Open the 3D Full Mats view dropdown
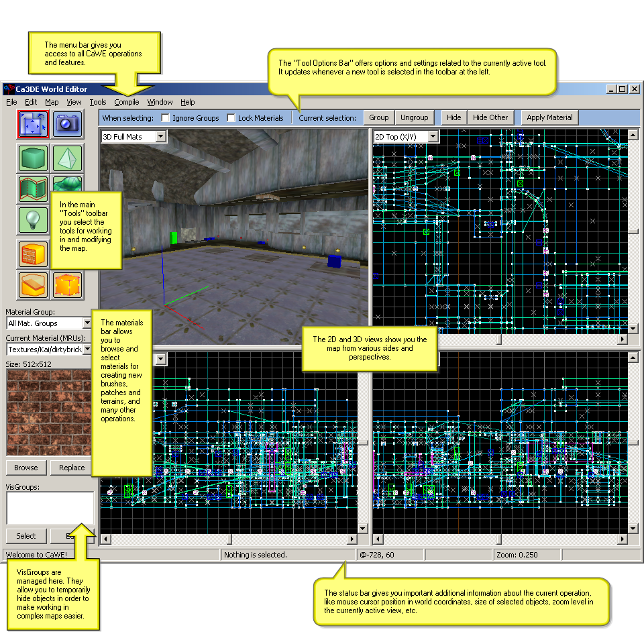 click(160, 137)
